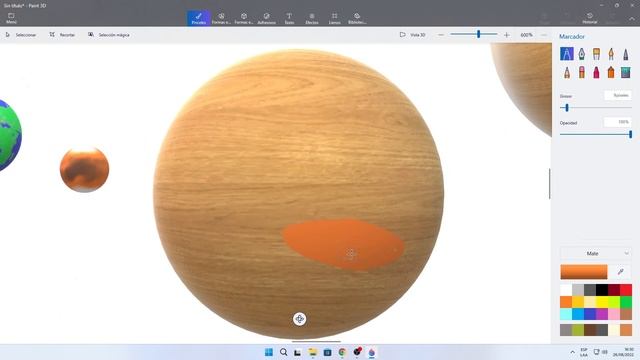Select the Eraser tool
Viewport: 640px width, 360px height.
pyautogui.click(x=582, y=73)
